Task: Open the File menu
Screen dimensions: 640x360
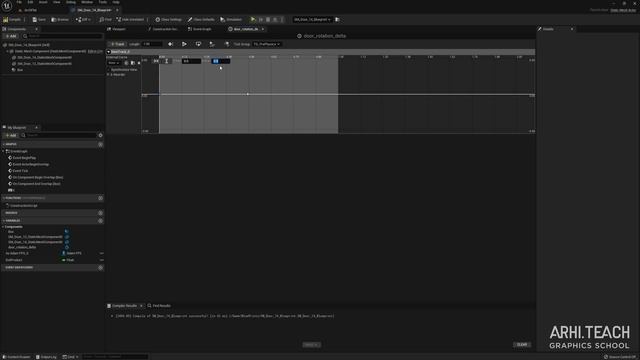Action: [x=19, y=2]
